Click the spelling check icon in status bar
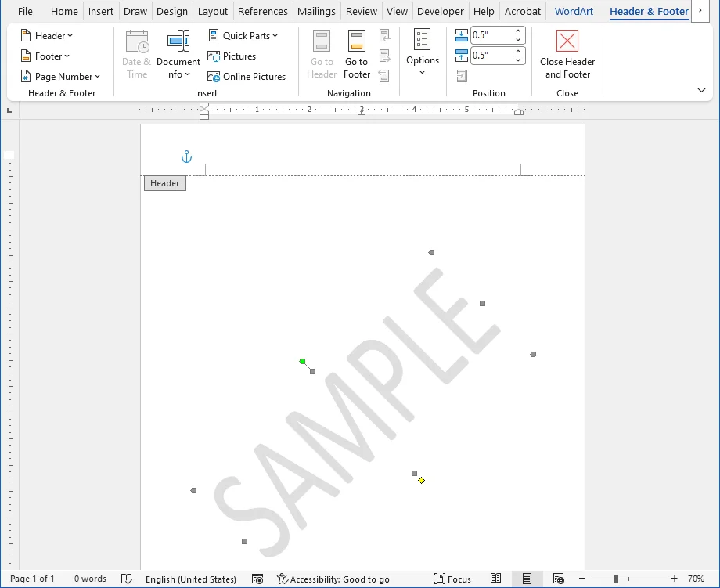 pyautogui.click(x=127, y=579)
